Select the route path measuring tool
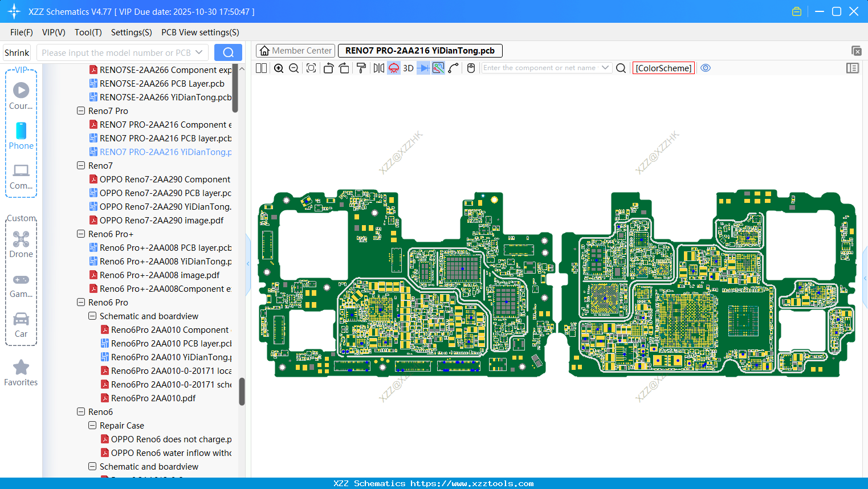This screenshot has width=868, height=489. click(x=454, y=68)
